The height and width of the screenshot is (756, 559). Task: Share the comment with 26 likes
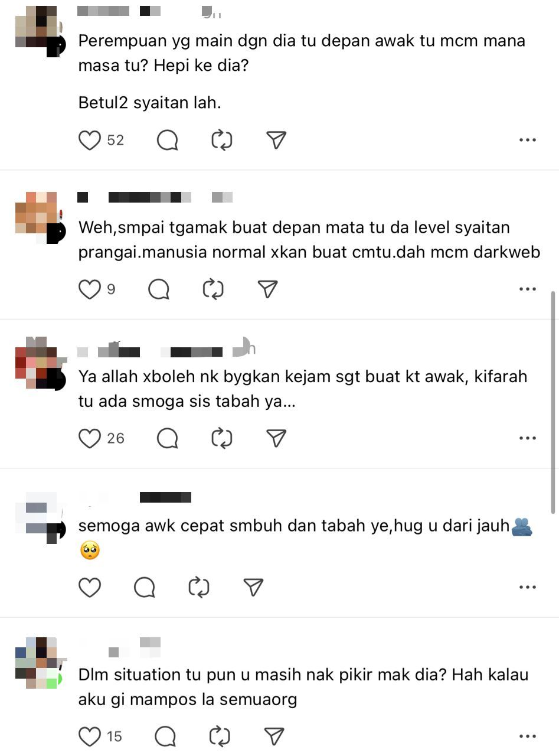click(x=276, y=438)
